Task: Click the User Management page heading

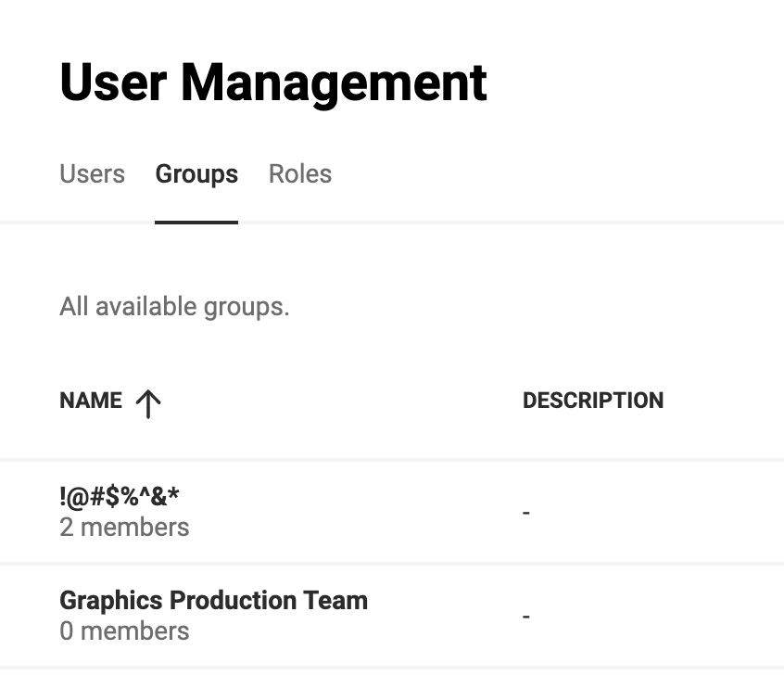Action: pos(273,83)
